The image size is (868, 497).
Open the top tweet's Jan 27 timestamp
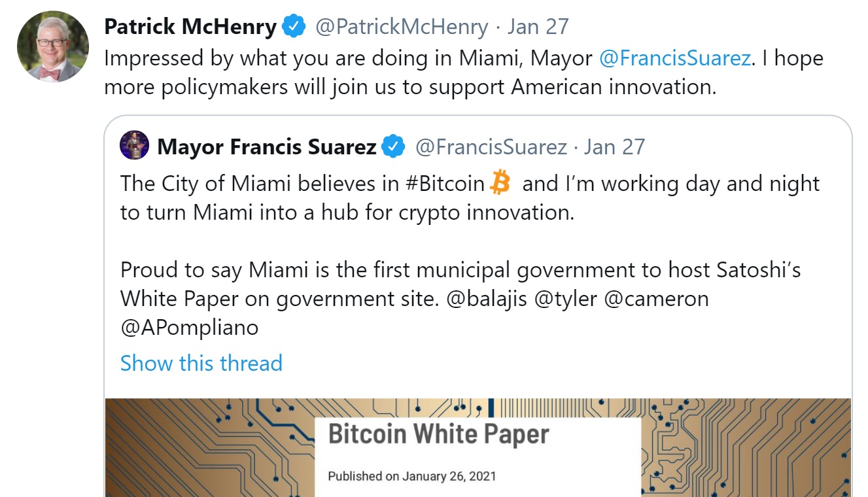538,27
